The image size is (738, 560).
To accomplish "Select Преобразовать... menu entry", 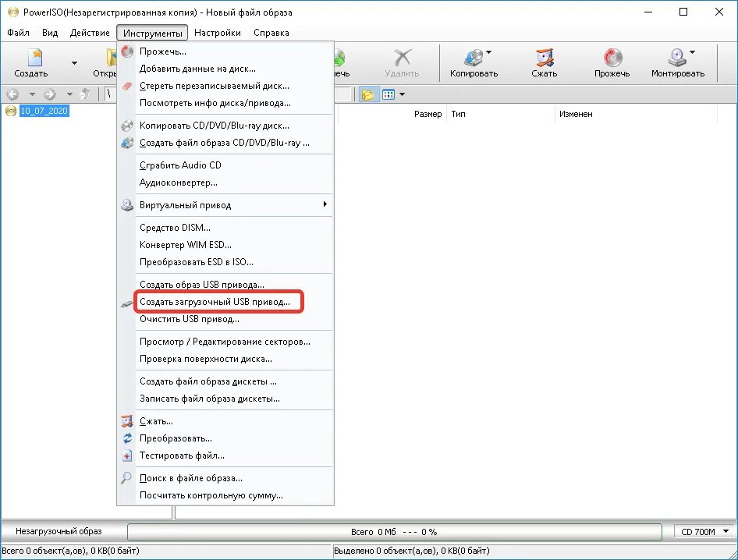I will click(x=225, y=438).
